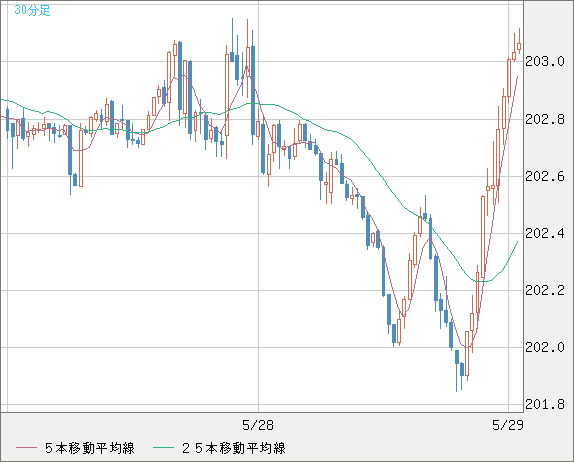The image size is (574, 462).
Task: Click the 5/29 date label
Action: pos(508,425)
